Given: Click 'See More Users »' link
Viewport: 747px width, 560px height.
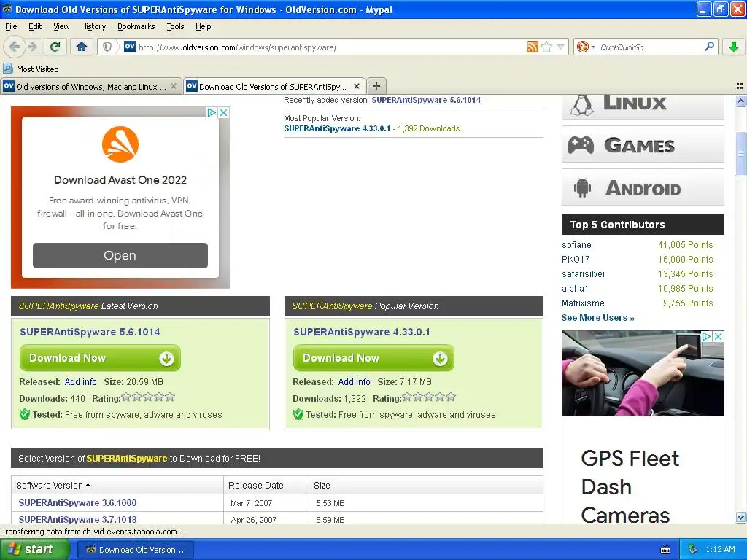Looking at the screenshot, I should tap(598, 318).
